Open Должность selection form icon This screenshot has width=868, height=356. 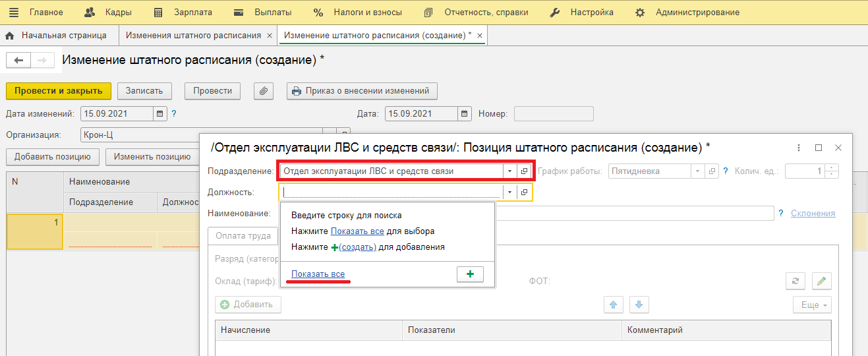pos(525,192)
